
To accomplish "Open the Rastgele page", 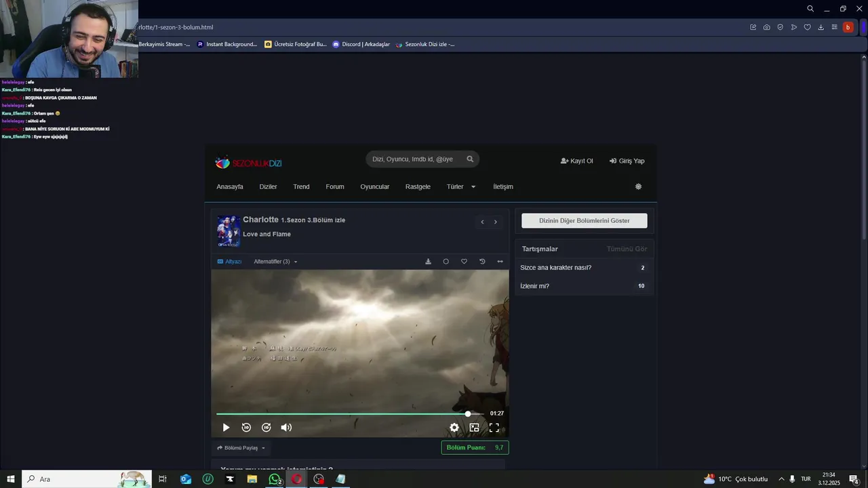I will (418, 186).
